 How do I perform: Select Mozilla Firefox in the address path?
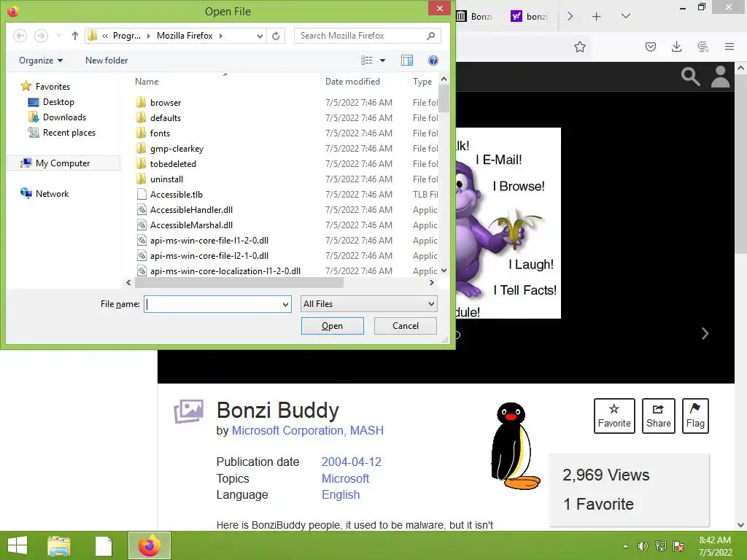coord(185,36)
